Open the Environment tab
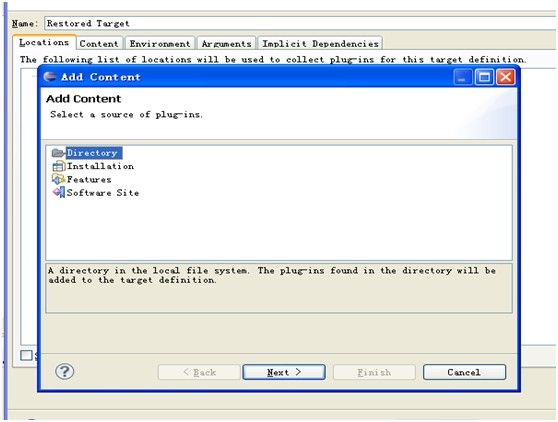Viewport: 558px width, 422px height. [x=160, y=43]
